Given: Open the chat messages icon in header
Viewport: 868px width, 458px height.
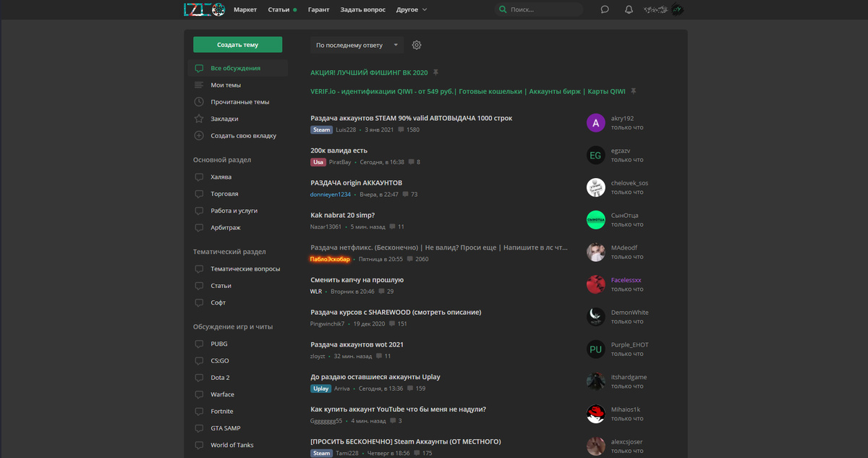Looking at the screenshot, I should [605, 9].
